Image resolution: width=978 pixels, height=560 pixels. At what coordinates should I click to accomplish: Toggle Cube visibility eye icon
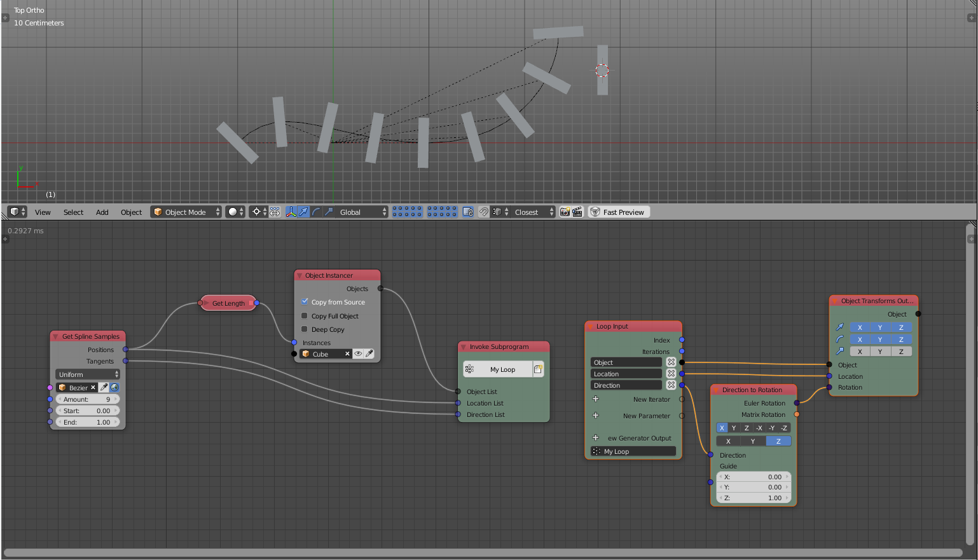pos(358,354)
